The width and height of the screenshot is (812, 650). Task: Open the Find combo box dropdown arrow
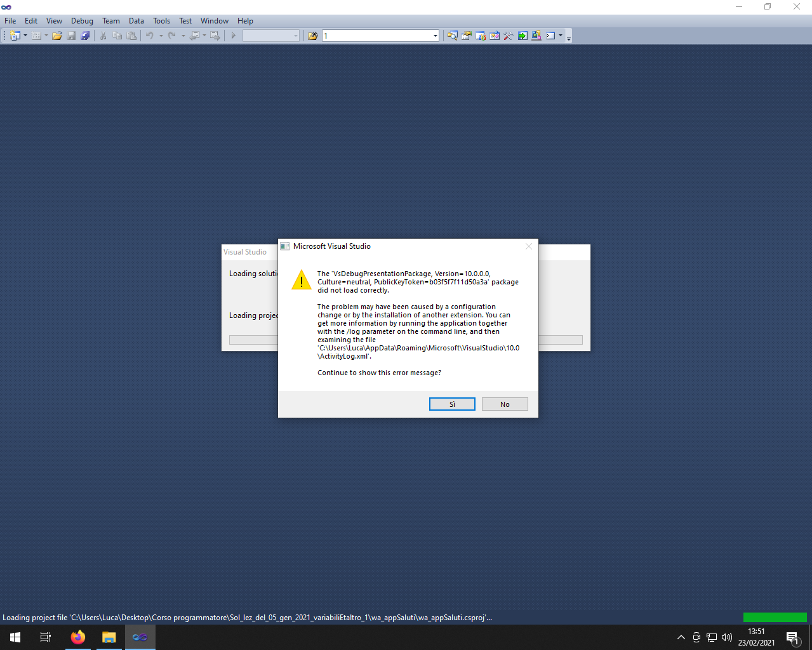[x=435, y=36]
